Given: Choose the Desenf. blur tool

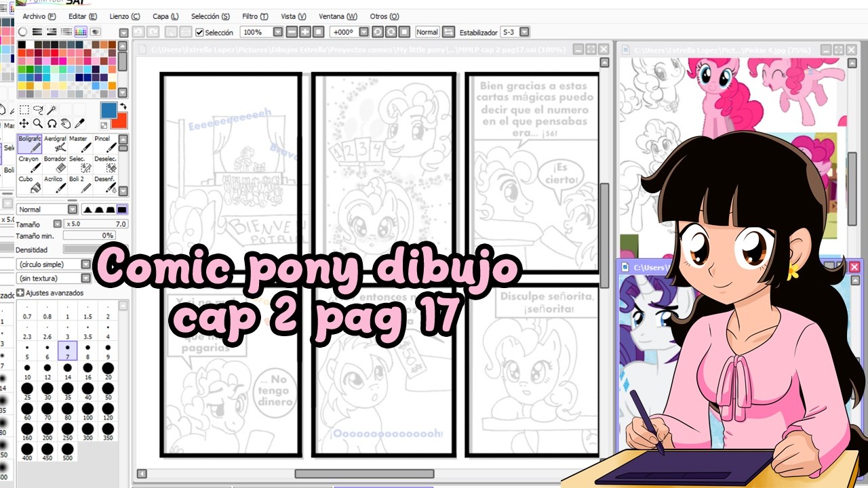Looking at the screenshot, I should click(x=105, y=184).
